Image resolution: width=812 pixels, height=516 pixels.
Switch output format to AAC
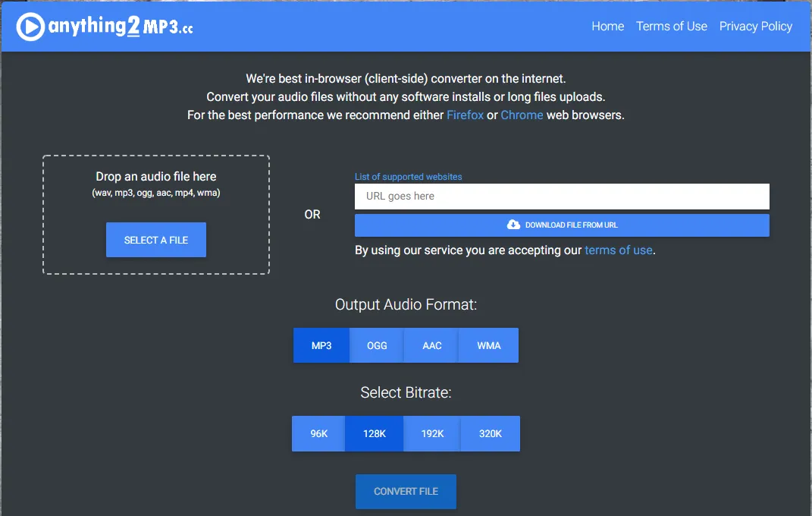[x=432, y=345]
